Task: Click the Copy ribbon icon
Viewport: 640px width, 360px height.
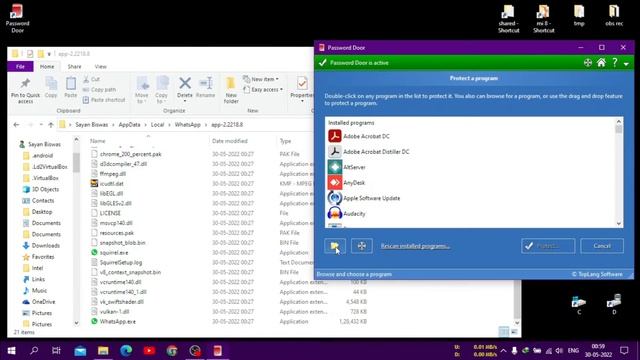Action: (x=51, y=87)
